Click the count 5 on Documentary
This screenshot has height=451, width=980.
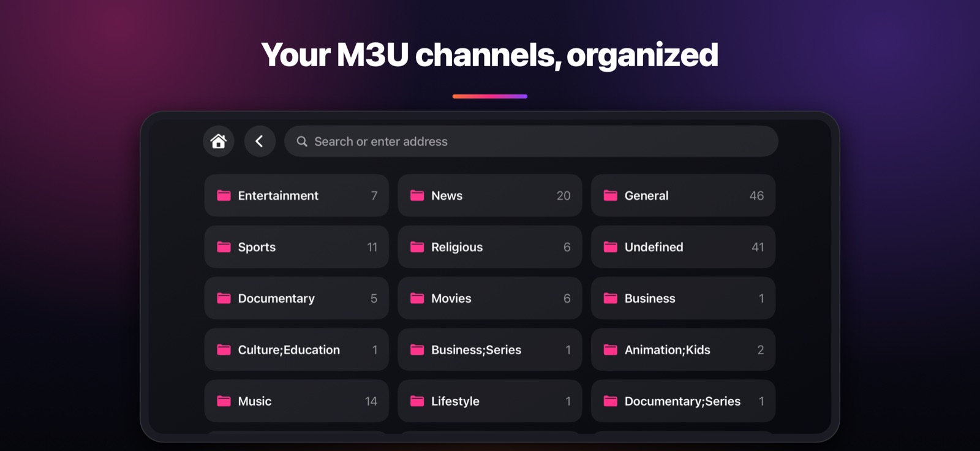(x=374, y=298)
